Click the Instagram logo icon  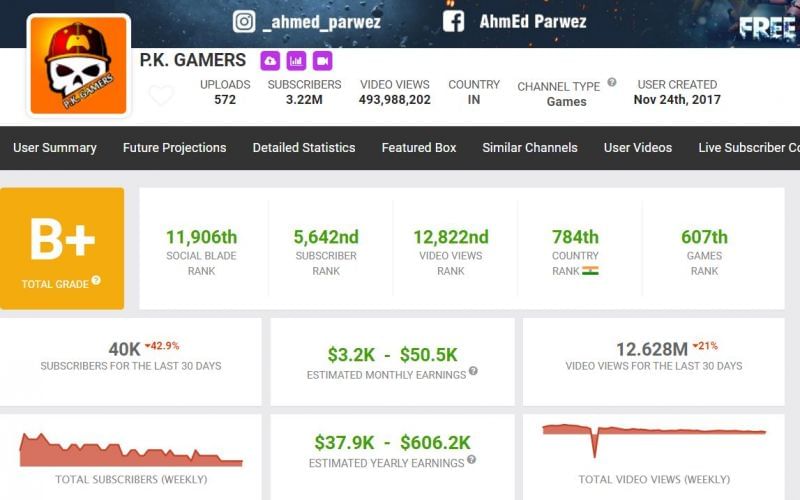pos(244,21)
